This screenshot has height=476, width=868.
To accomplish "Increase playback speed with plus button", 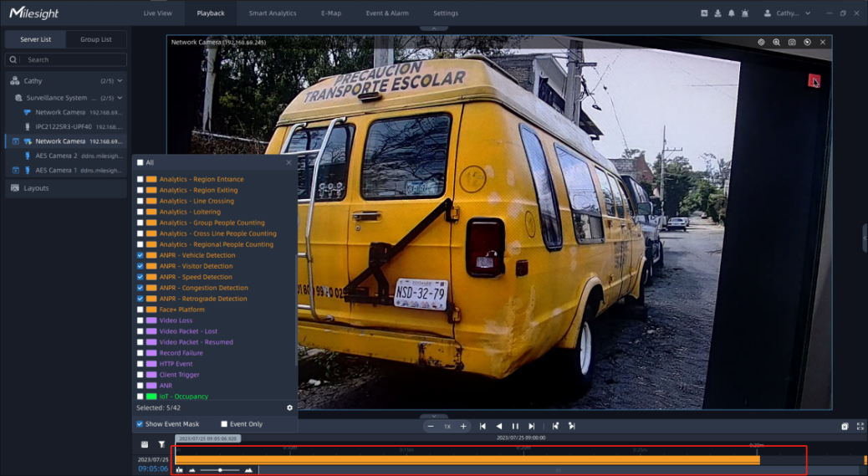I will [x=463, y=426].
